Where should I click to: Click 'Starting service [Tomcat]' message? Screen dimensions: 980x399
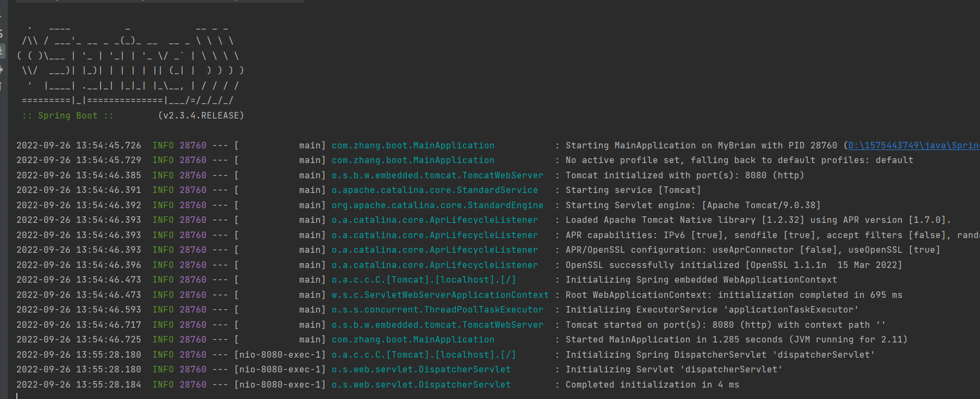[633, 190]
